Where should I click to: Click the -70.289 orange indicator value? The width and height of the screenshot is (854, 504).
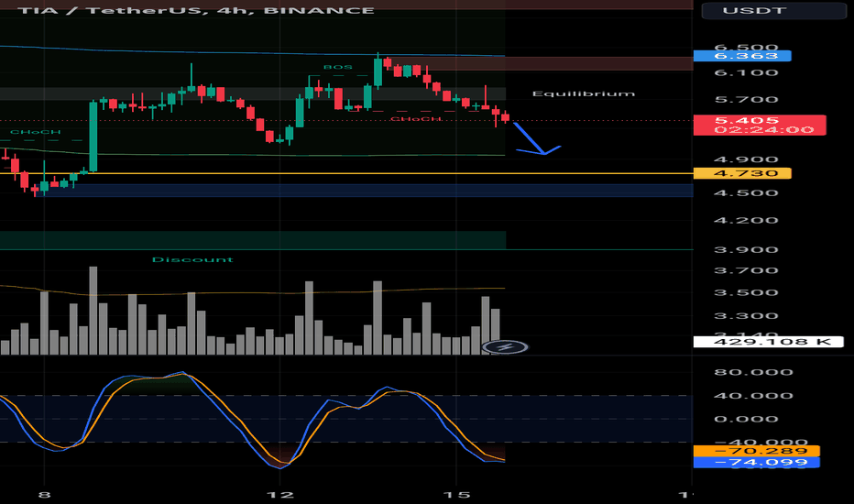[756, 451]
